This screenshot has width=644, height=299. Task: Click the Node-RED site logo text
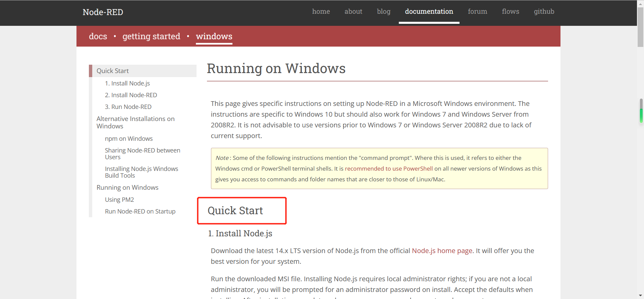103,12
